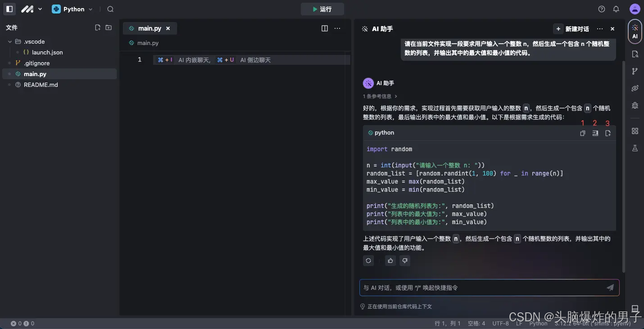Open the debug panel bug icon

(635, 105)
